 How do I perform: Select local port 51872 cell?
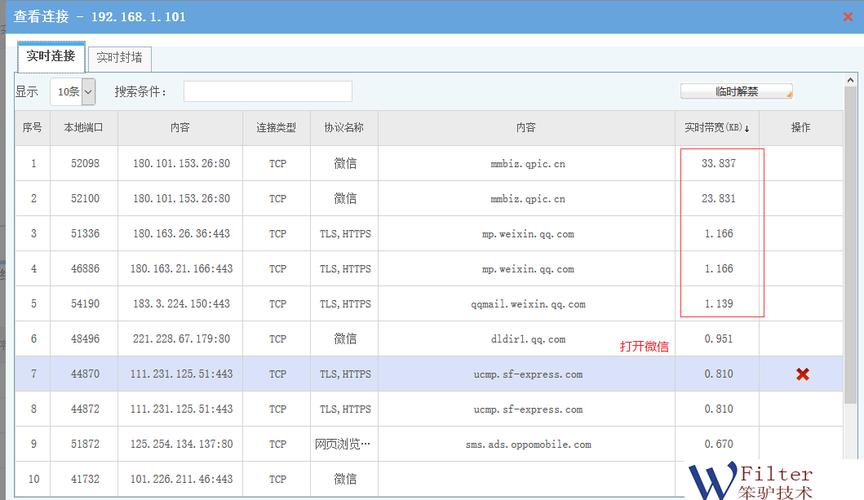85,444
